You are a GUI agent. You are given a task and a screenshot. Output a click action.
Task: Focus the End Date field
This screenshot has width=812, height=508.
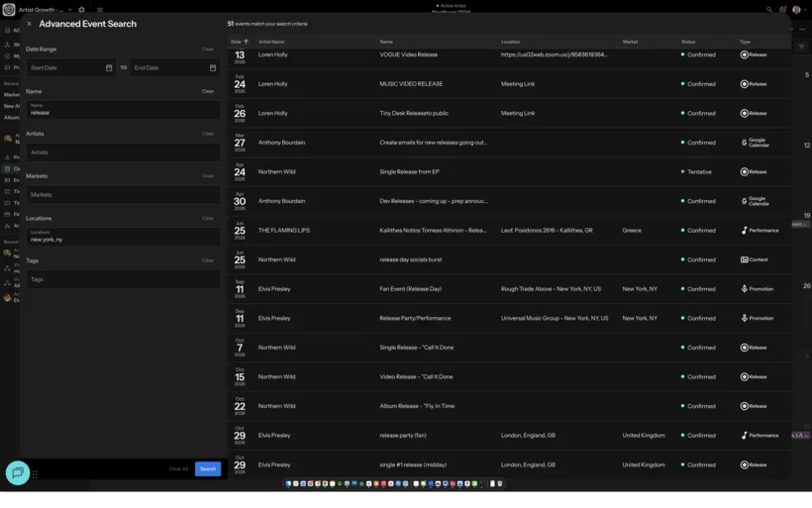click(x=175, y=68)
